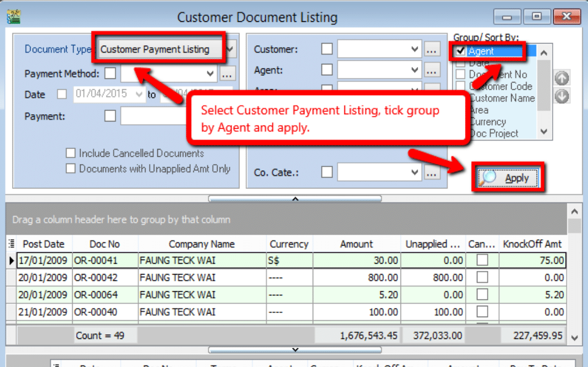Open Co. Cate. lookup ellipsis button
The image size is (588, 367).
432,172
